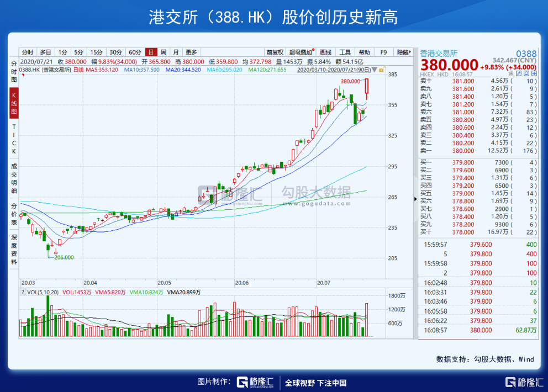Open the 超级叠加 overlay feature
Viewport: 548px width, 392px height.
click(x=301, y=52)
